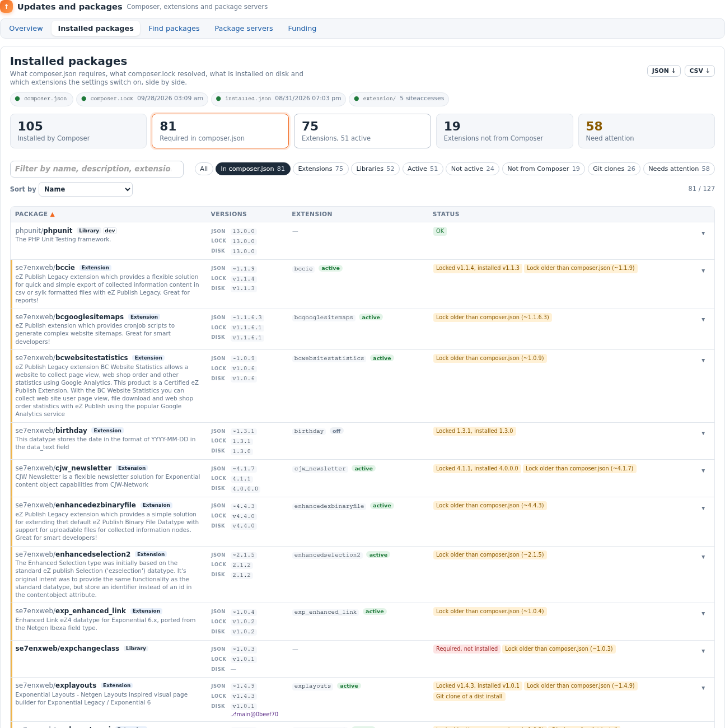Expand the bcgooglesitemaps row details
The height and width of the screenshot is (728, 725).
pyautogui.click(x=703, y=320)
